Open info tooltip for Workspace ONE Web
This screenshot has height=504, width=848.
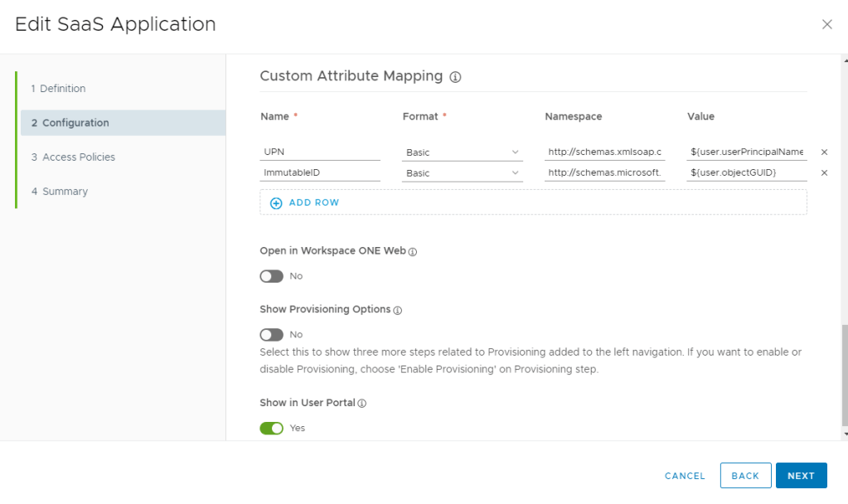(x=413, y=252)
